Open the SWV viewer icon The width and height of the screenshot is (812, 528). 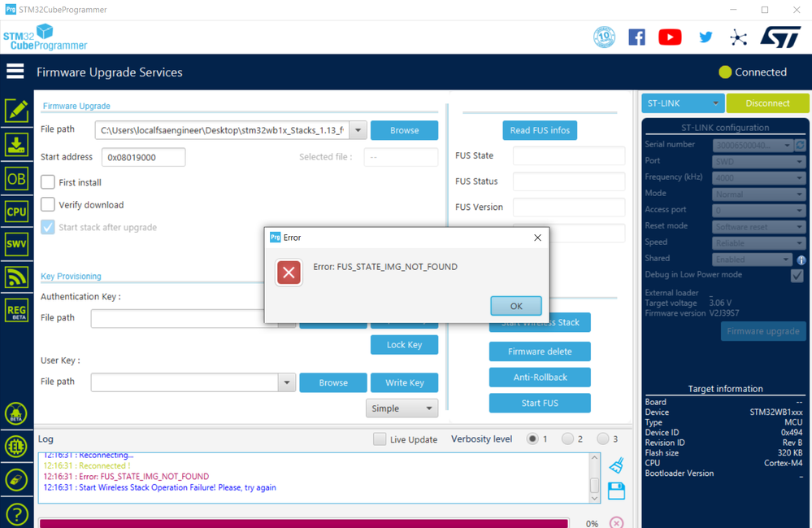[x=16, y=244]
